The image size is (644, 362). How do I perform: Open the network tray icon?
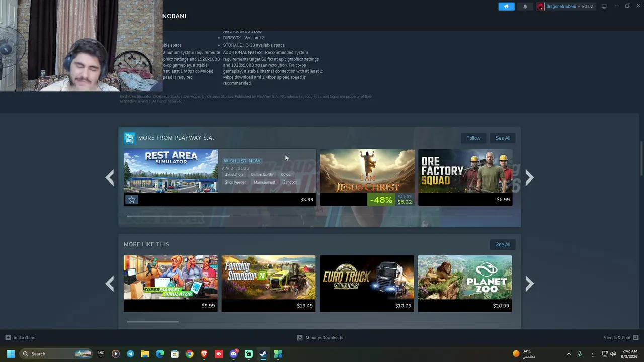(x=605, y=354)
